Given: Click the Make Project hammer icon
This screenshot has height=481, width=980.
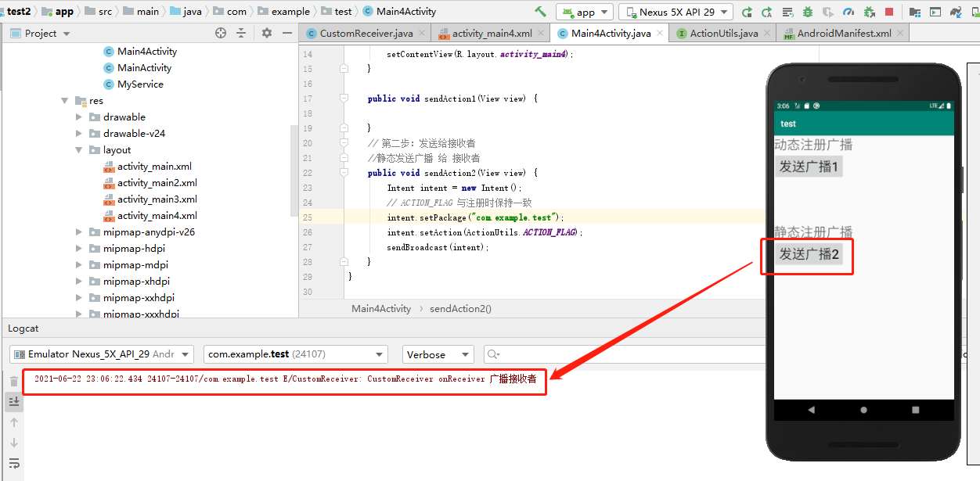Looking at the screenshot, I should click(x=540, y=12).
